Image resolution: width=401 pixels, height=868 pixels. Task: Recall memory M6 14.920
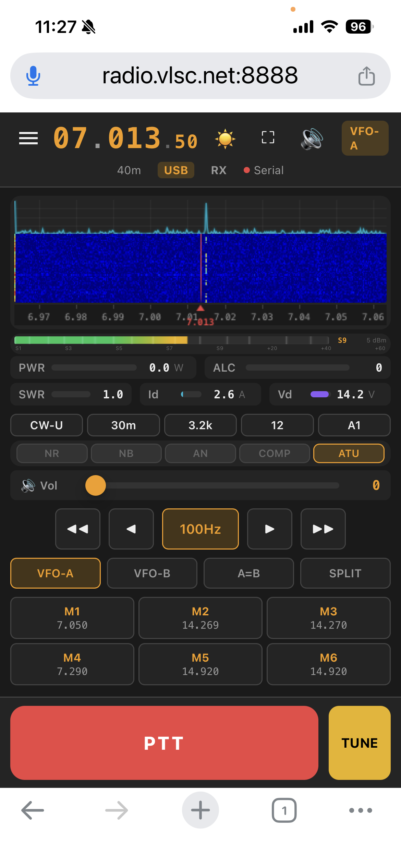point(329,664)
